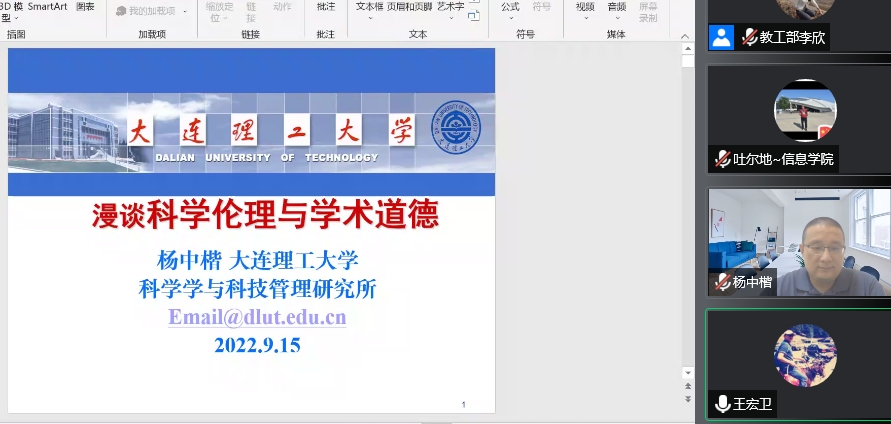Go to next slide double-arrow icon
The height and width of the screenshot is (424, 891).
click(688, 399)
